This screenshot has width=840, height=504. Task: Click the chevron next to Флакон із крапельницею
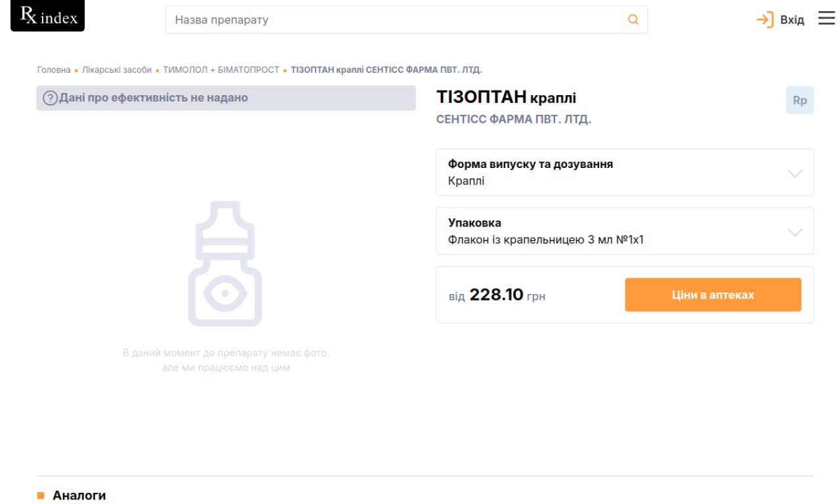coord(795,232)
